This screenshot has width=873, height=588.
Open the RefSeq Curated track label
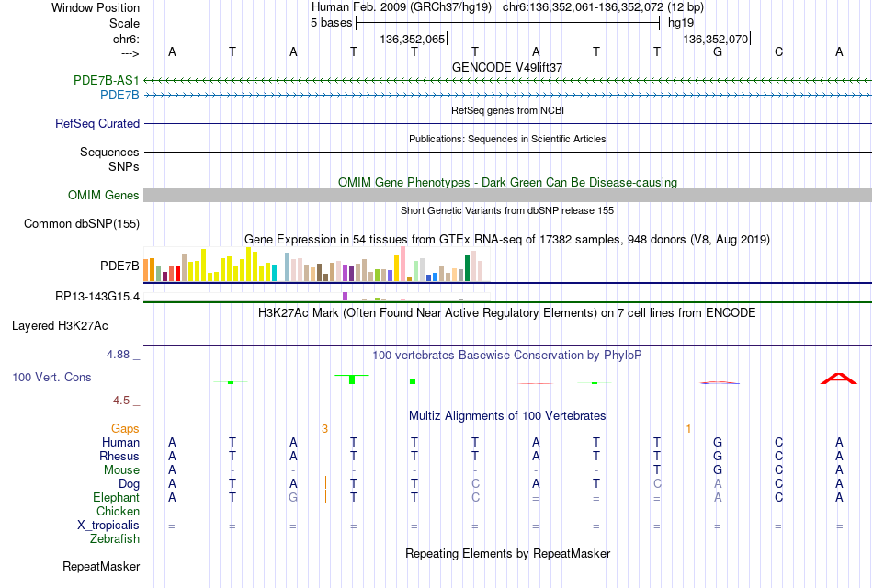[97, 124]
